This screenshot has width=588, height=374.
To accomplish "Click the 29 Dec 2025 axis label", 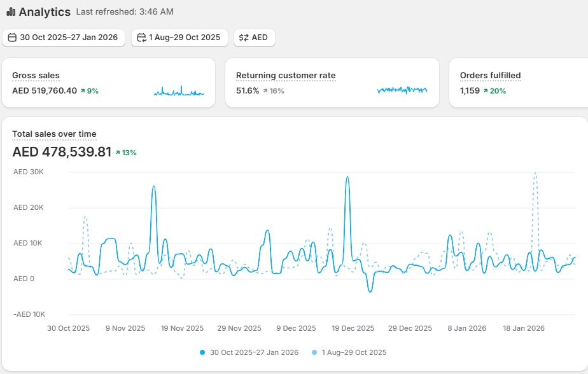I will coord(410,328).
